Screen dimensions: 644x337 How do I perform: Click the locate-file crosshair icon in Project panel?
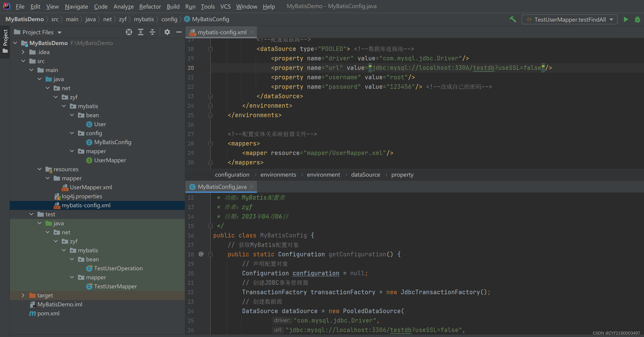(x=129, y=32)
